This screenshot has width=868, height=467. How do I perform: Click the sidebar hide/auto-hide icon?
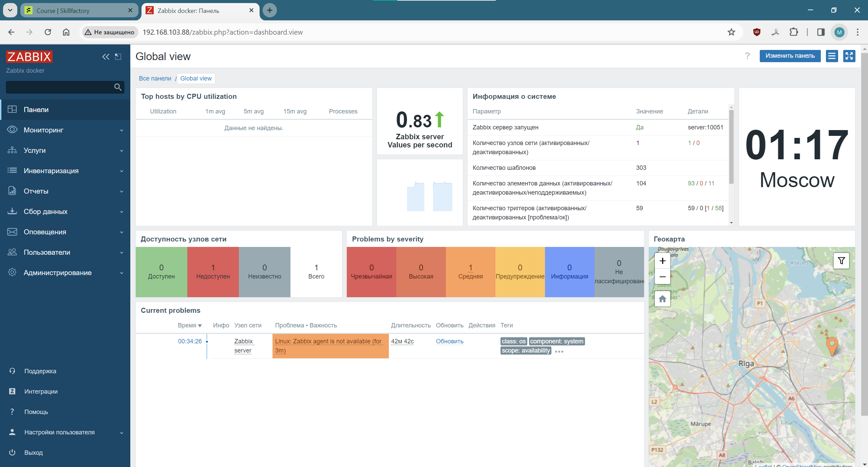[x=118, y=57]
